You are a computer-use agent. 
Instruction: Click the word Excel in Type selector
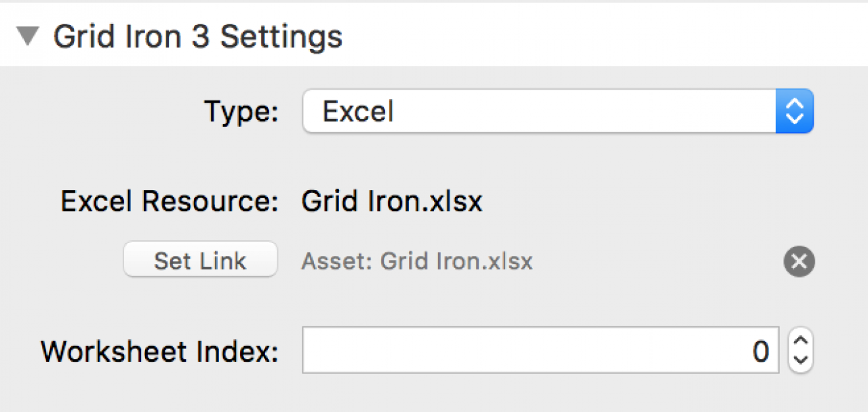click(358, 111)
